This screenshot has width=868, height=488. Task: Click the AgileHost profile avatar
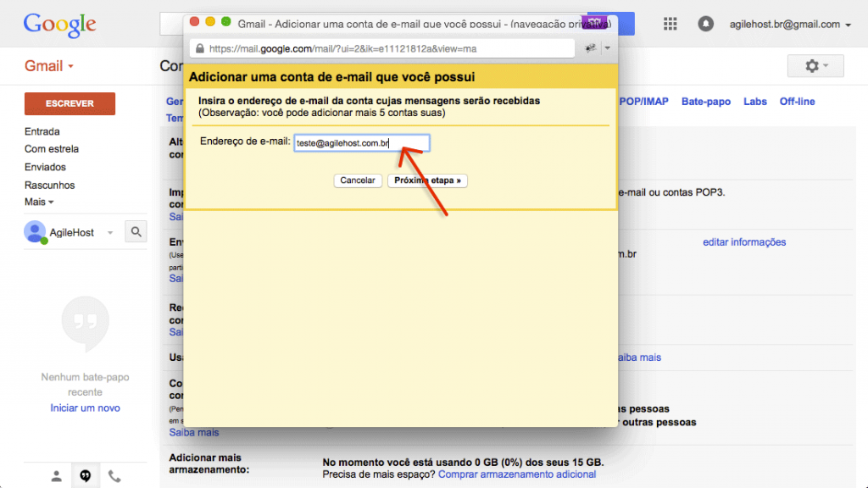coord(35,232)
